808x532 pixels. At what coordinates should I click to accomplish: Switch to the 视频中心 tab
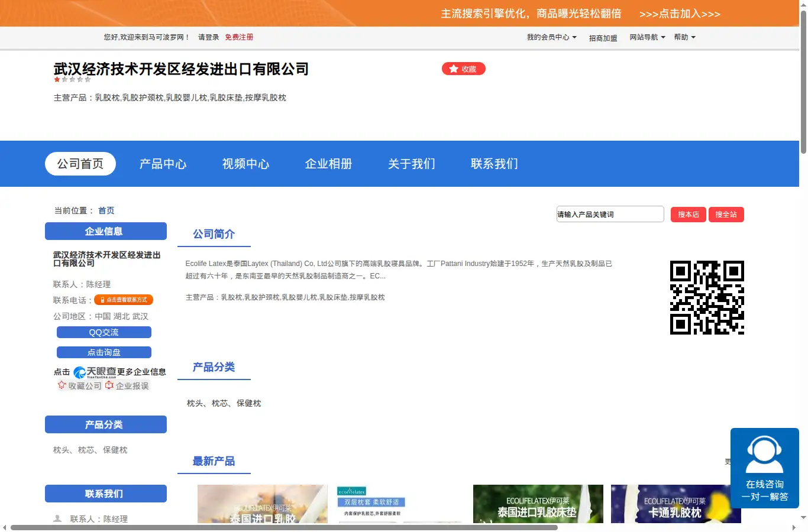tap(246, 164)
